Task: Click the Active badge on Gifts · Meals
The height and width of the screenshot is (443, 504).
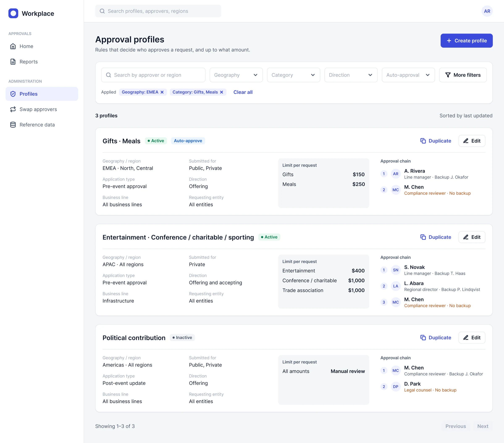Action: point(156,141)
